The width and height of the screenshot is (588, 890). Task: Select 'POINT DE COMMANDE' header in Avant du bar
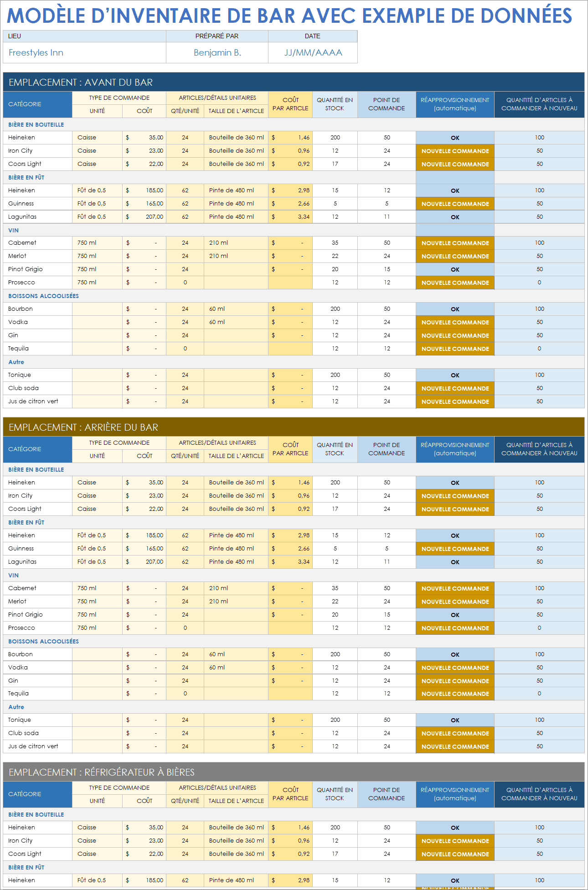[387, 104]
